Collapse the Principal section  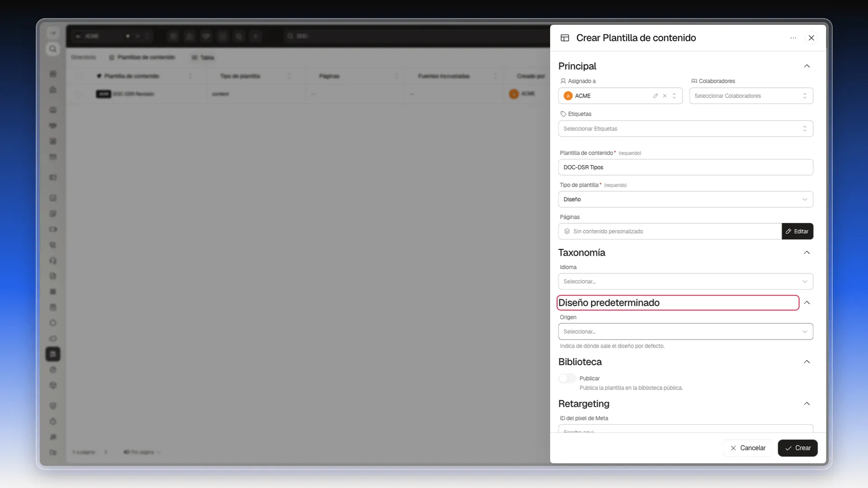tap(807, 66)
